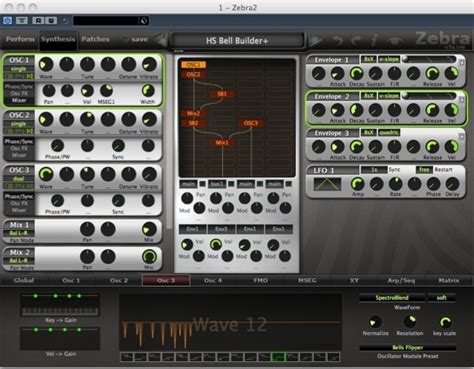474x369 pixels.
Task: Select the SB2 module in grid
Action: click(x=193, y=123)
